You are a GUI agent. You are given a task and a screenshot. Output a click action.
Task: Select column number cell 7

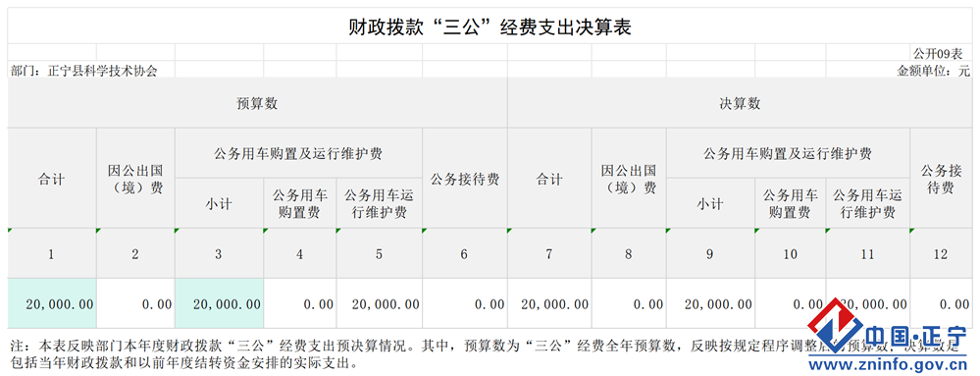tap(549, 254)
